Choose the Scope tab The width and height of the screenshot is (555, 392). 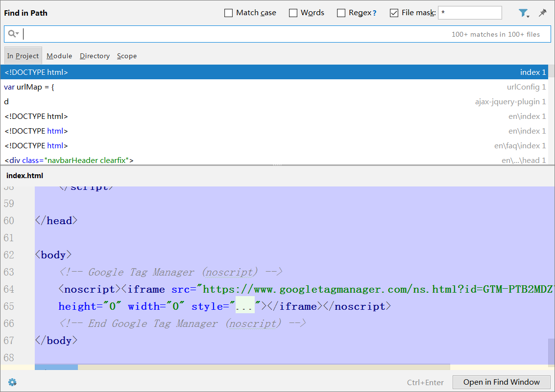pos(127,56)
